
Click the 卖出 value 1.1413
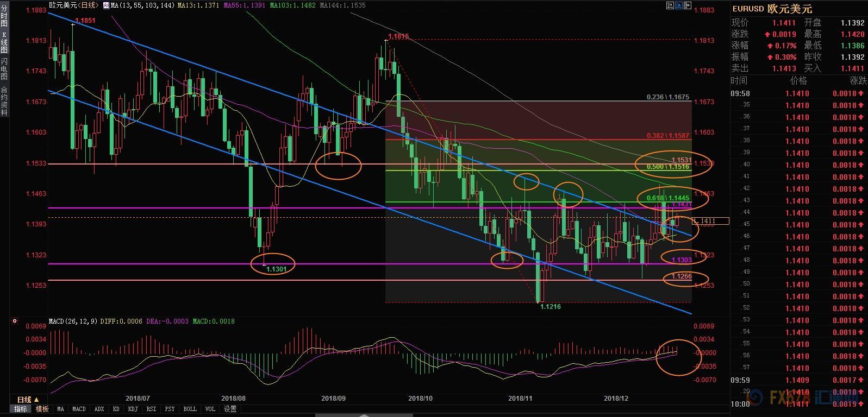[784, 68]
